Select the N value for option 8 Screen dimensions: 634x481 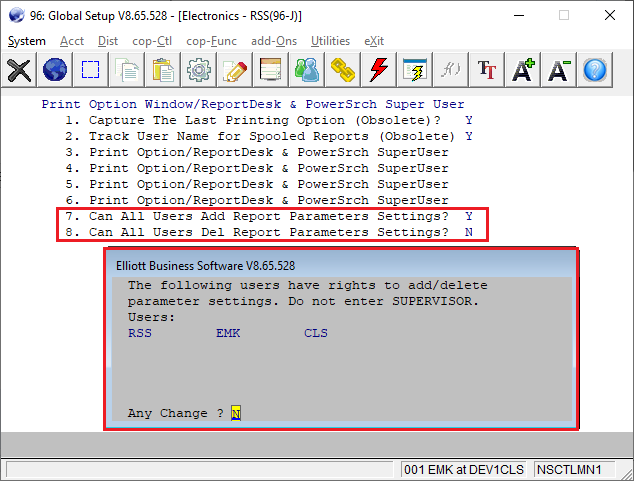469,232
